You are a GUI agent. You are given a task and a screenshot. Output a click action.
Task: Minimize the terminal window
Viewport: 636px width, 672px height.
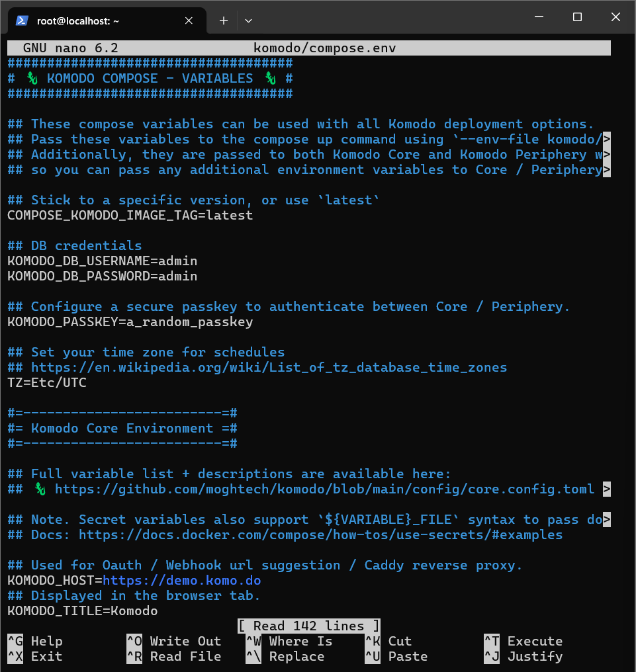tap(539, 17)
